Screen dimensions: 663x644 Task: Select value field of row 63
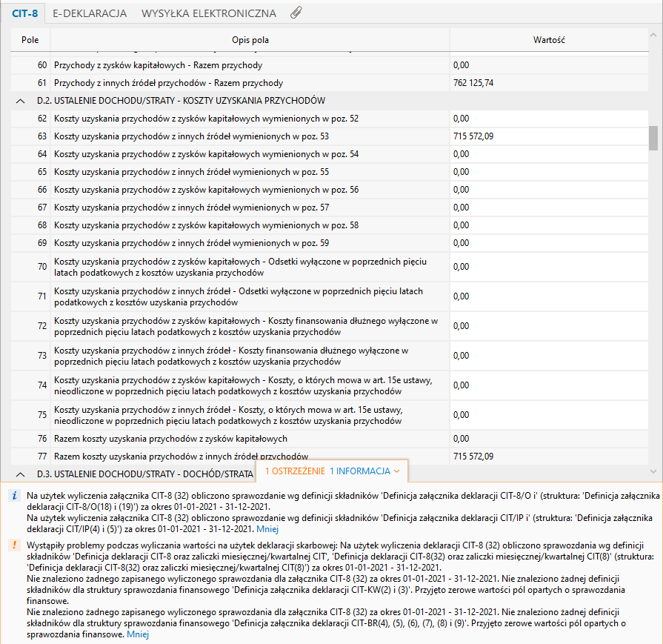tap(548, 136)
